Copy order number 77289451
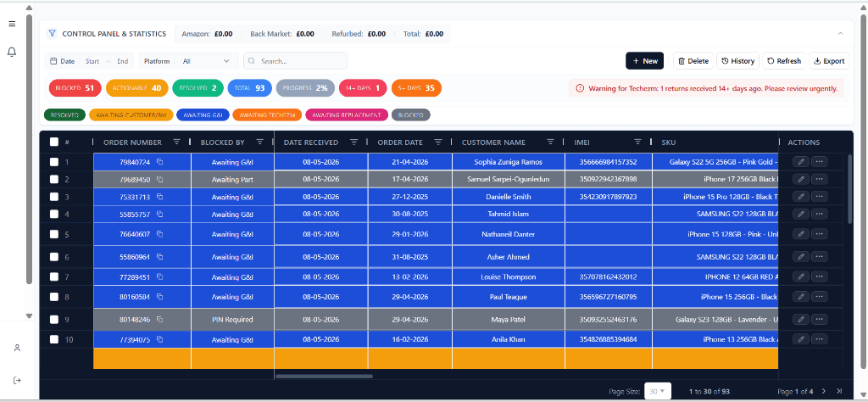The width and height of the screenshot is (868, 402). pyautogui.click(x=159, y=276)
